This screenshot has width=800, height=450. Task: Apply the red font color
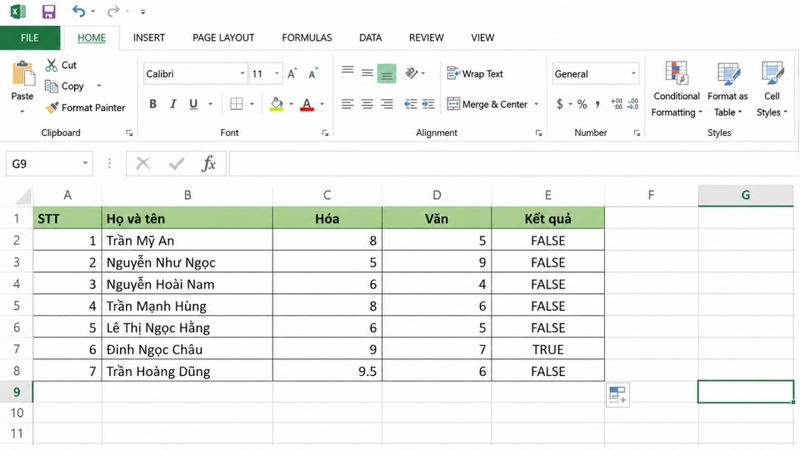tap(307, 105)
